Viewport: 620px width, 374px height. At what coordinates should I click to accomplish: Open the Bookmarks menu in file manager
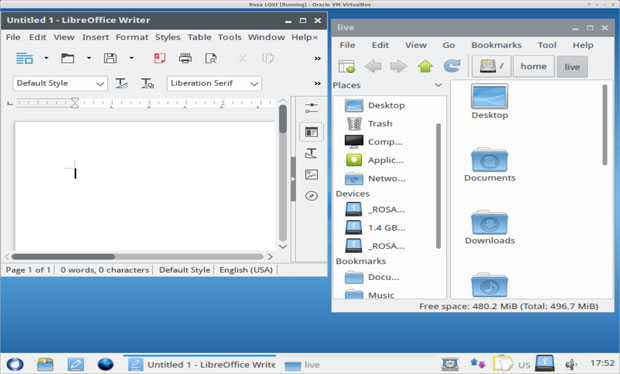pos(496,45)
